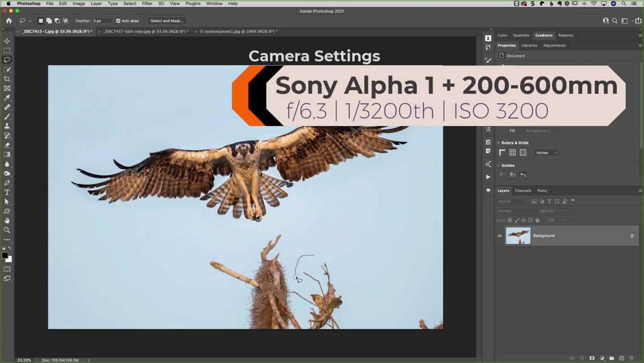644x363 pixels.
Task: Toggle rulers icon in Rulers & Grids
Action: click(x=502, y=153)
